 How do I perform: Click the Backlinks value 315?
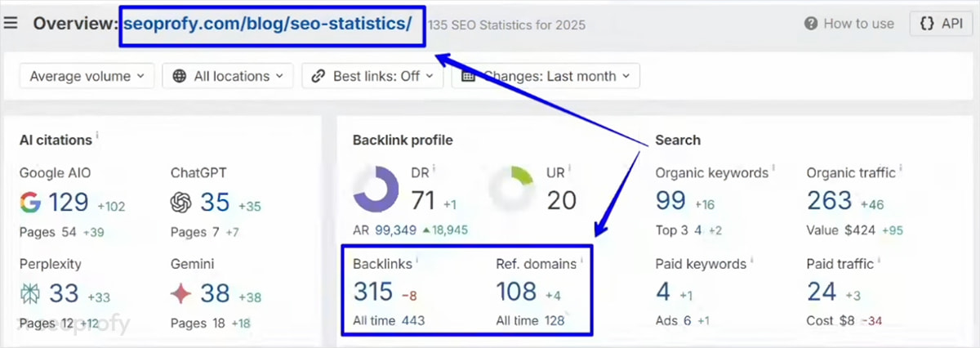coord(372,292)
